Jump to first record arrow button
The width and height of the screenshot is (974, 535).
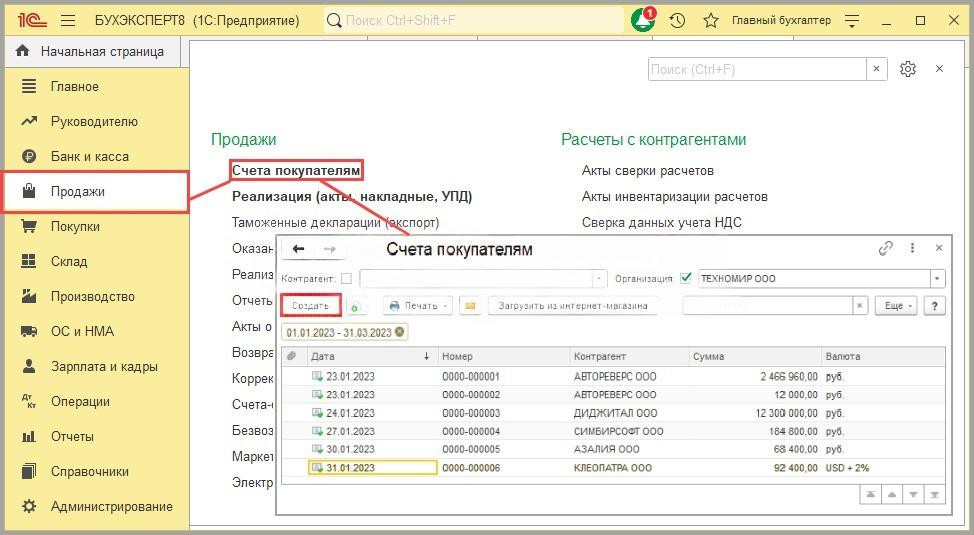[x=871, y=495]
